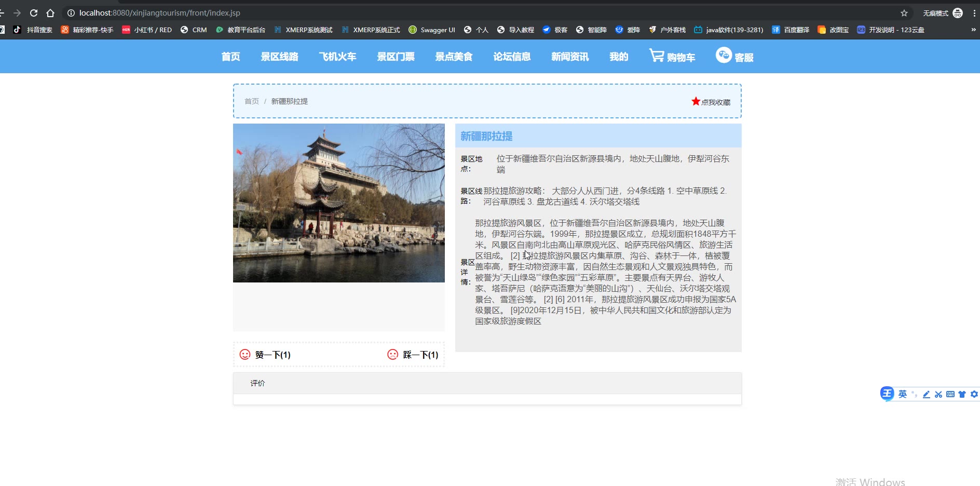Click the IME scissors screenshot icon
The height and width of the screenshot is (486, 980).
click(x=938, y=394)
